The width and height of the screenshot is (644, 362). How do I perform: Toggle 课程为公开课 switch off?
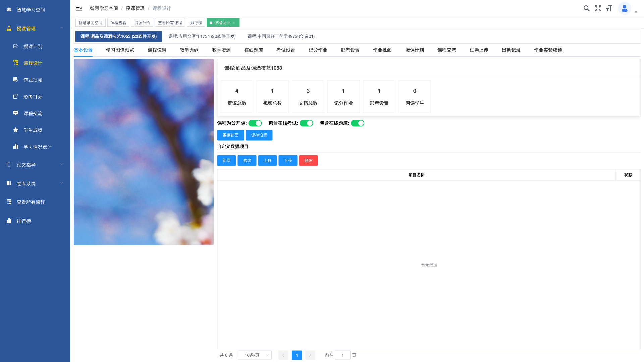pyautogui.click(x=255, y=123)
